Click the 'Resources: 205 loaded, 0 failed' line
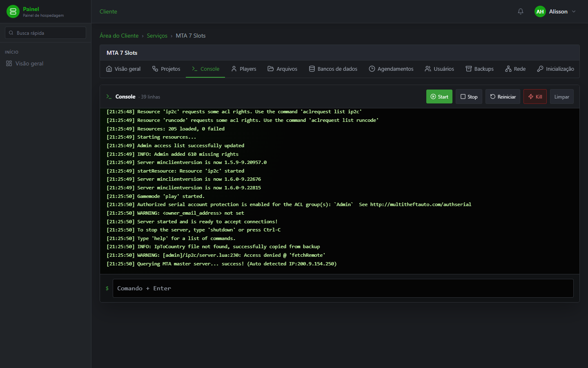The width and height of the screenshot is (588, 368). click(x=166, y=129)
